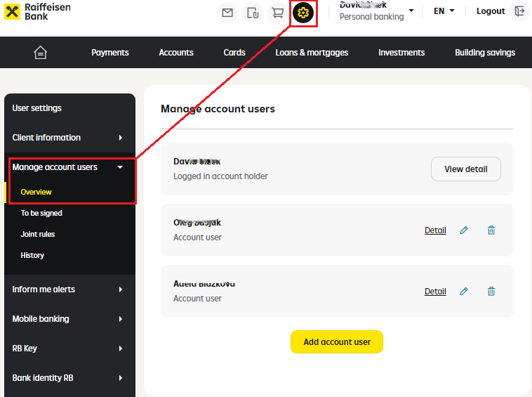532x397 pixels.
Task: Open Detail link of first Account user
Action: coord(435,230)
